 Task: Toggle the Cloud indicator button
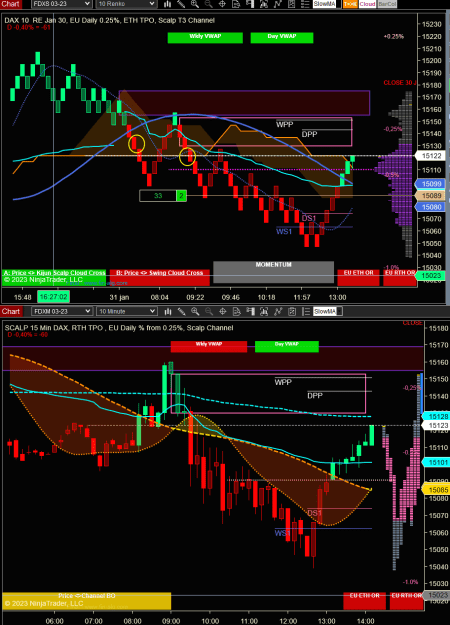coord(367,4)
